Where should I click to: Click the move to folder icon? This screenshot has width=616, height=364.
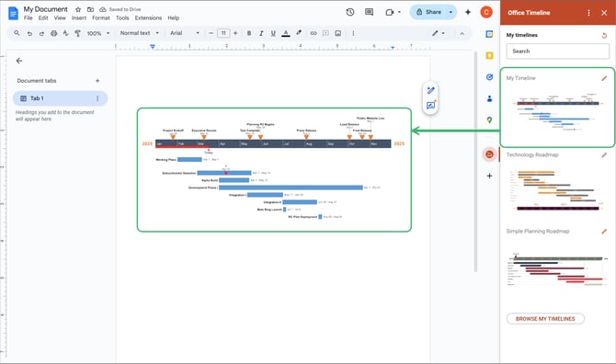[x=90, y=9]
